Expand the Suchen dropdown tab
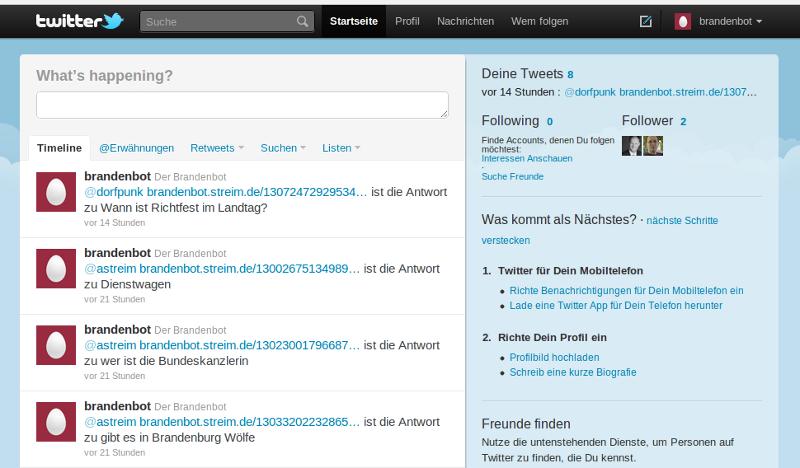800x468 pixels. (283, 148)
